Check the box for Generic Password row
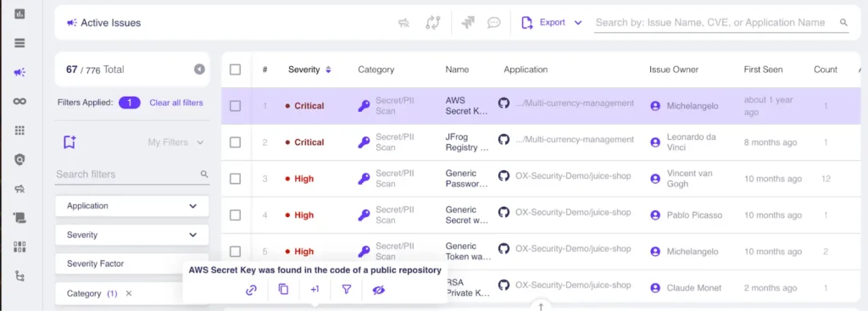868x311 pixels. (236, 179)
